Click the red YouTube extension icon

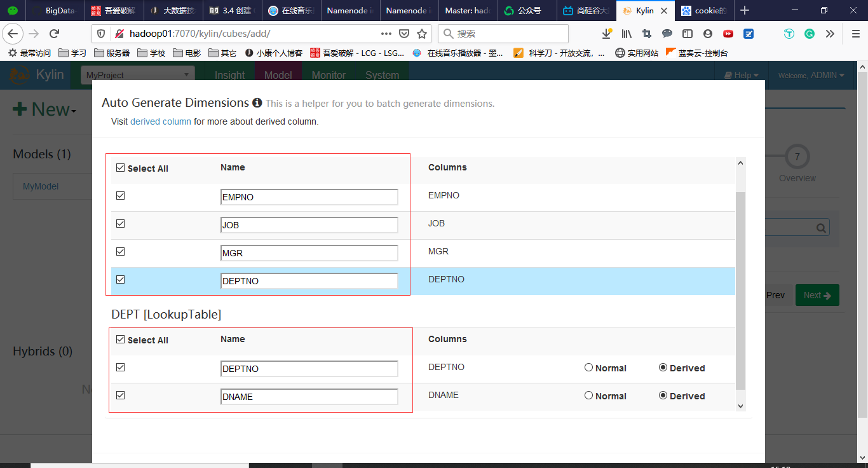(x=728, y=34)
